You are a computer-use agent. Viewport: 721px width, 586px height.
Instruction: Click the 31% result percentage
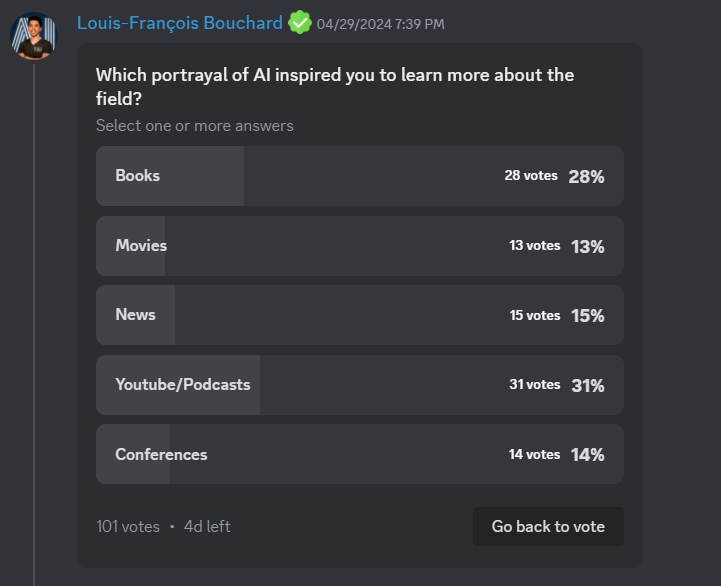[x=588, y=385]
